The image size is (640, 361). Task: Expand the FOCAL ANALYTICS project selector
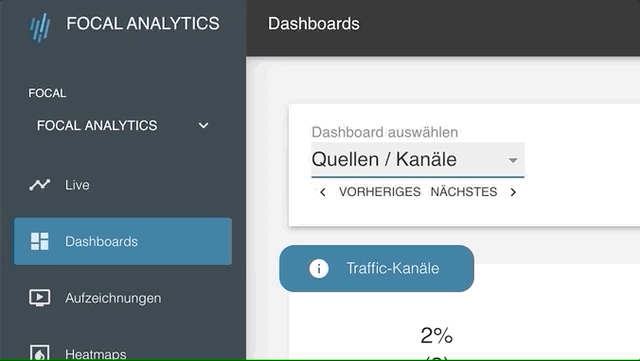tap(123, 125)
